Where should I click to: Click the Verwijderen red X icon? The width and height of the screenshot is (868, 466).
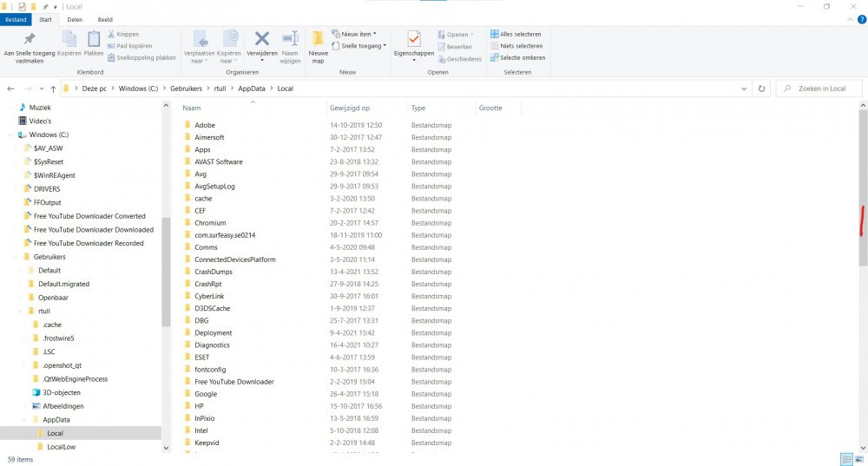261,39
